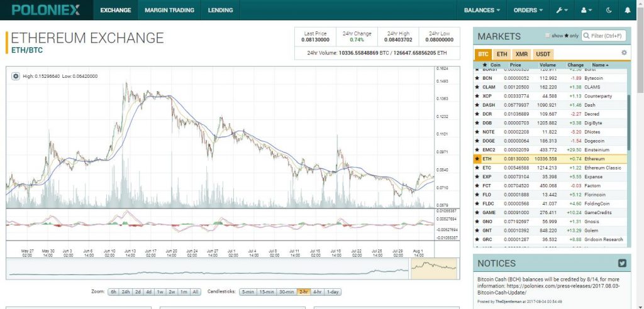Image resolution: width=644 pixels, height=309 pixels.
Task: Select 1-day candlesticks
Action: click(x=332, y=292)
